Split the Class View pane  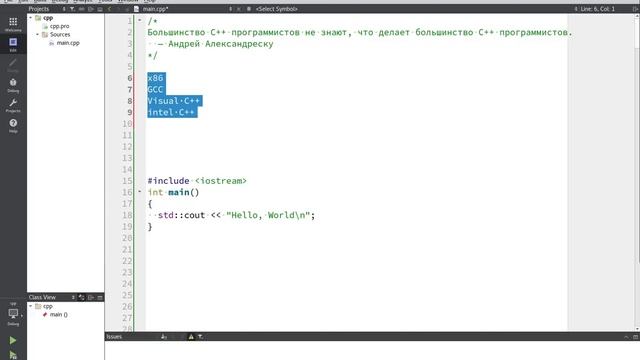(x=91, y=297)
